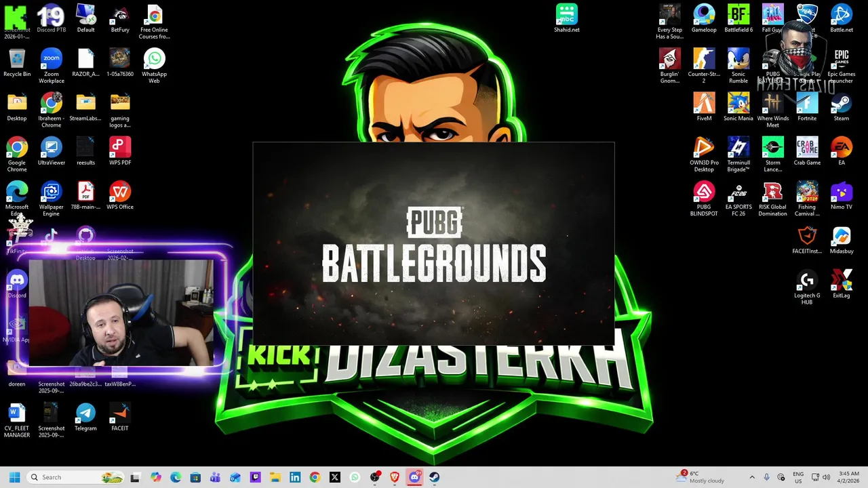Image resolution: width=868 pixels, height=488 pixels.
Task: Launch Gameloop from the desktop
Action: coord(704,19)
